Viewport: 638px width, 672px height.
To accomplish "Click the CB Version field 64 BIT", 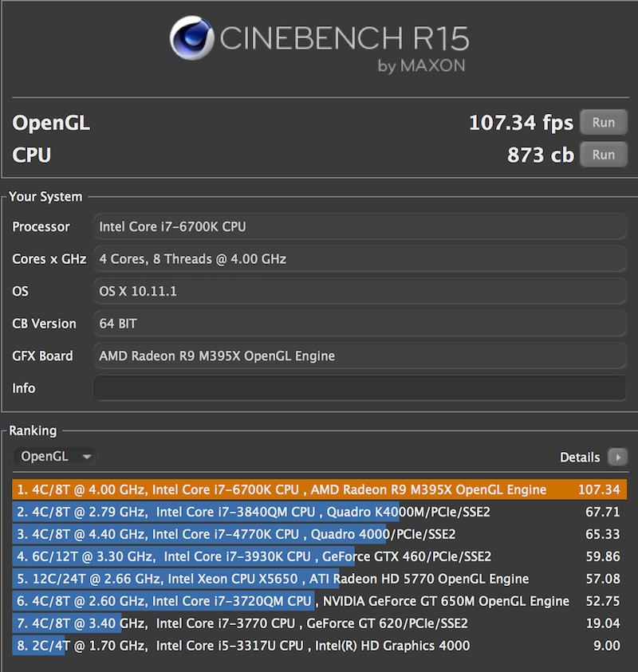I will click(x=360, y=324).
